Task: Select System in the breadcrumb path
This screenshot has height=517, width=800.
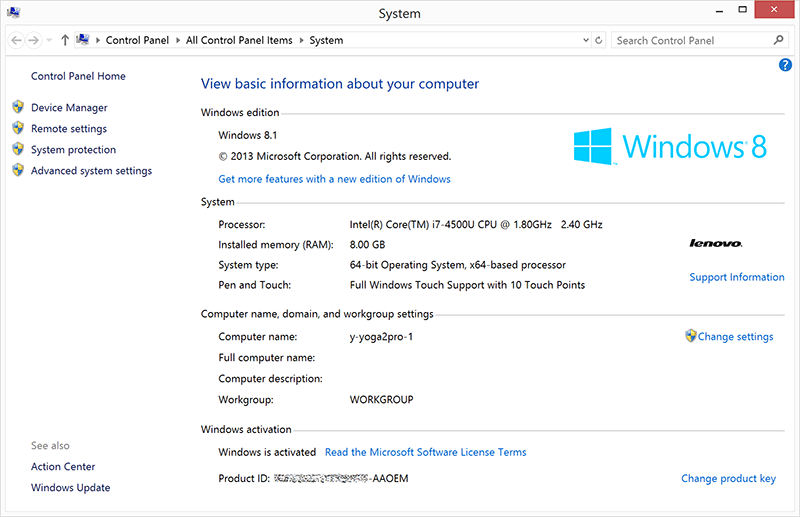Action: tap(326, 40)
